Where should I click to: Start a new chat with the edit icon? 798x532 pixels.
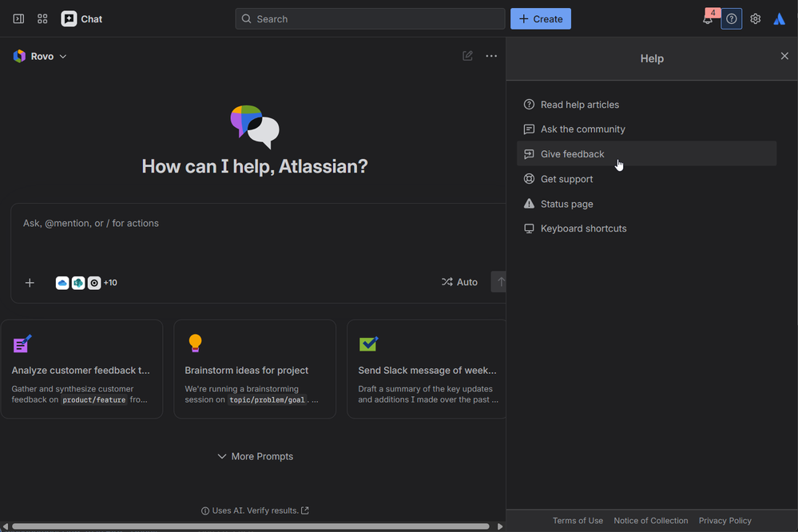(467, 56)
